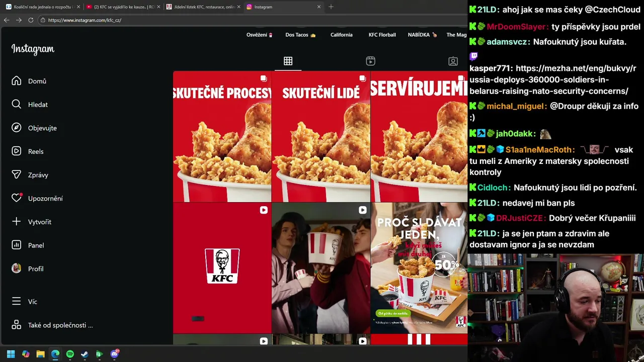This screenshot has width=644, height=362.
Task: Select Cidloch username in chat
Action: tap(494, 188)
